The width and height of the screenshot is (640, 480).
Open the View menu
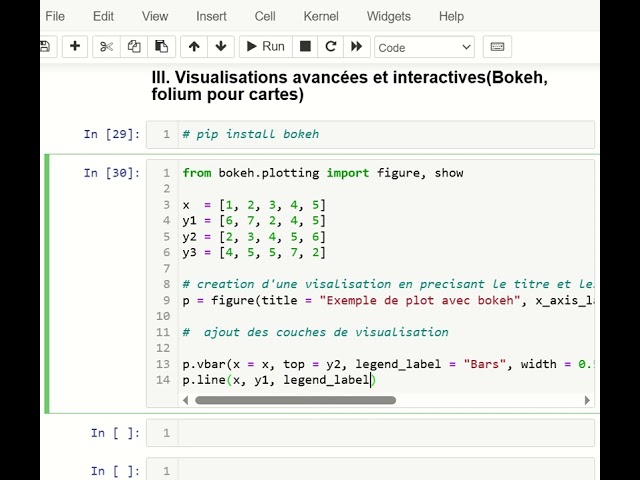point(155,16)
